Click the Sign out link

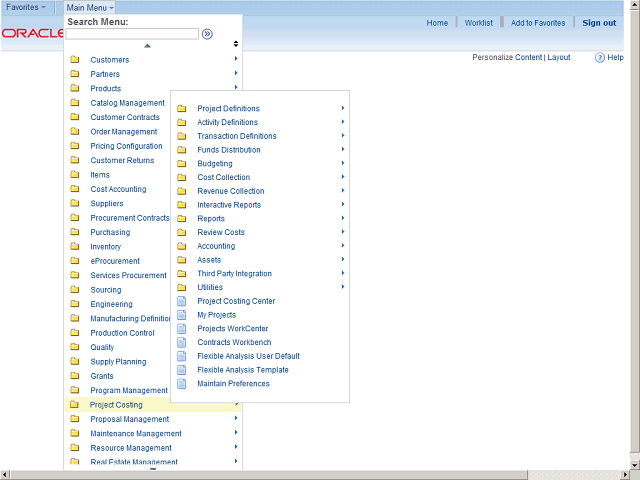coord(599,23)
